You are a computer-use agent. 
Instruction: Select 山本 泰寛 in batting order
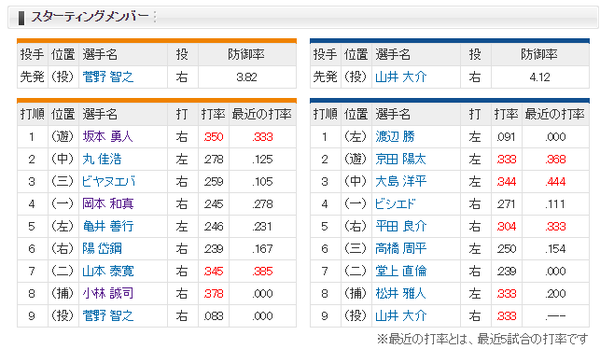pos(108,271)
